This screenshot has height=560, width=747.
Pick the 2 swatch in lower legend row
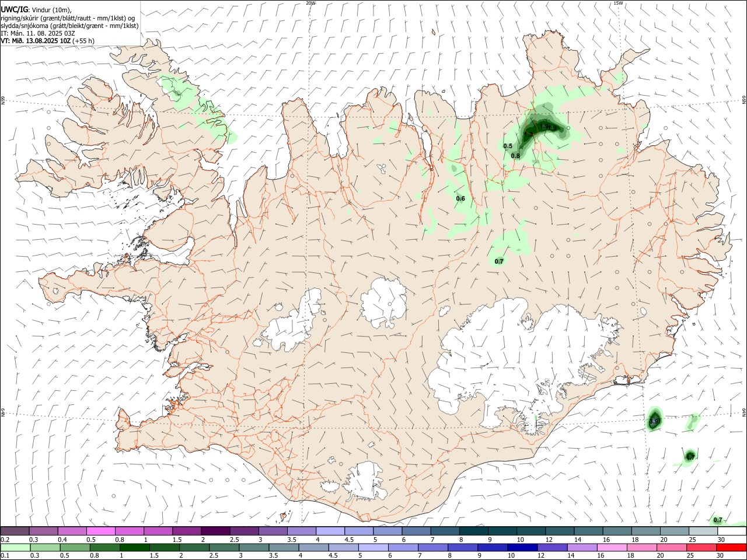[x=194, y=547]
